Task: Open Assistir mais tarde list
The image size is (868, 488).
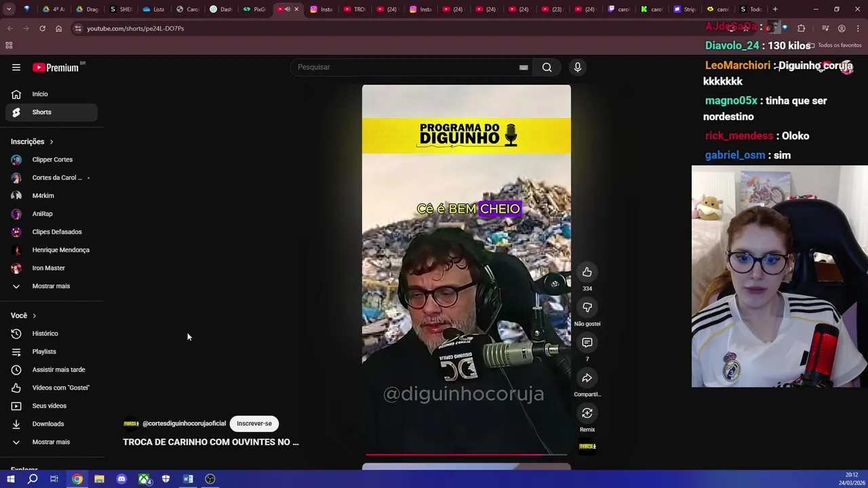Action: [52, 369]
